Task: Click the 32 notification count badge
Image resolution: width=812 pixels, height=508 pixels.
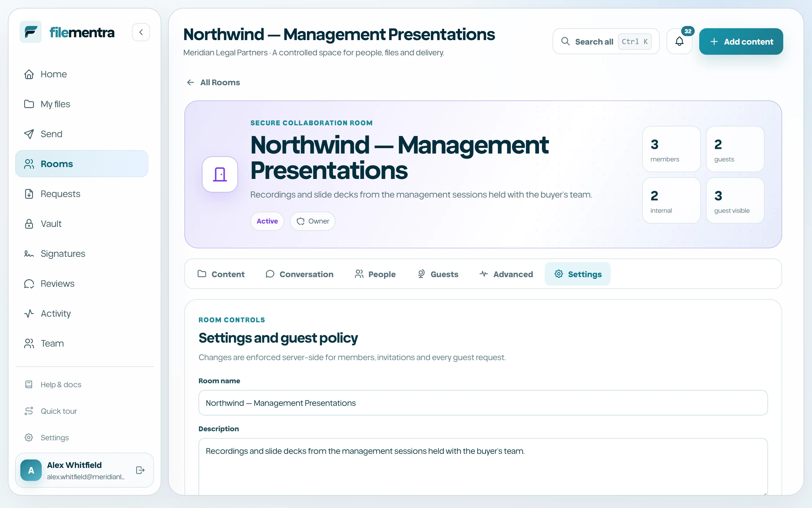Action: point(688,31)
